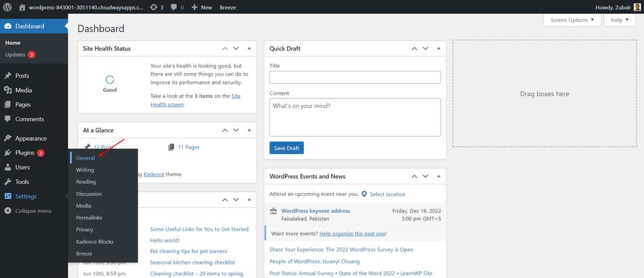Click the pages icon beside 11 Pages
The width and height of the screenshot is (644, 278).
click(x=171, y=147)
